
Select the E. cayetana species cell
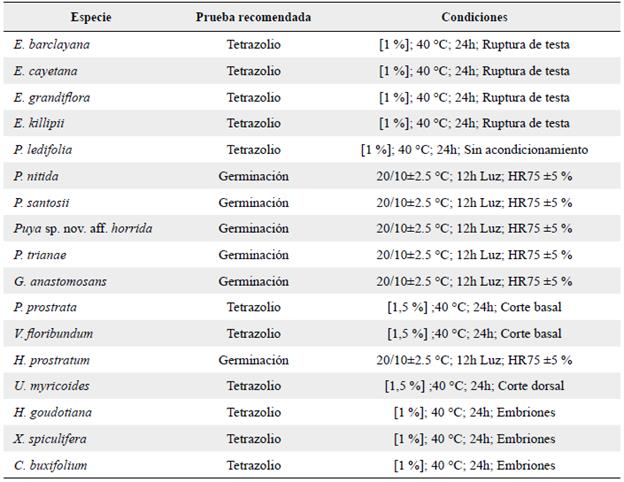click(x=46, y=72)
